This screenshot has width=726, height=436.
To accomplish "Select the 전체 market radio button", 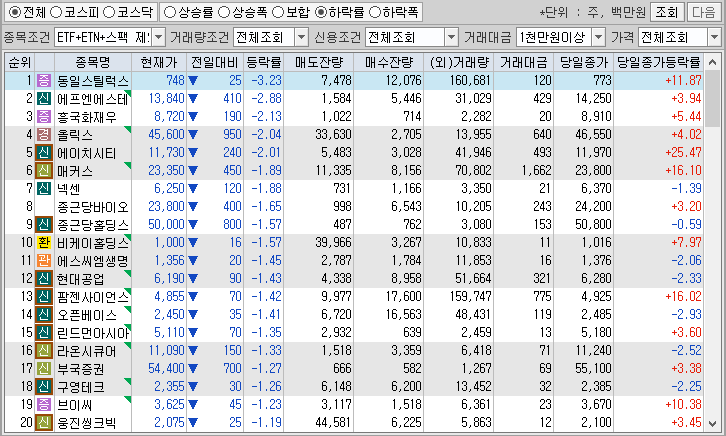I will click(x=15, y=12).
